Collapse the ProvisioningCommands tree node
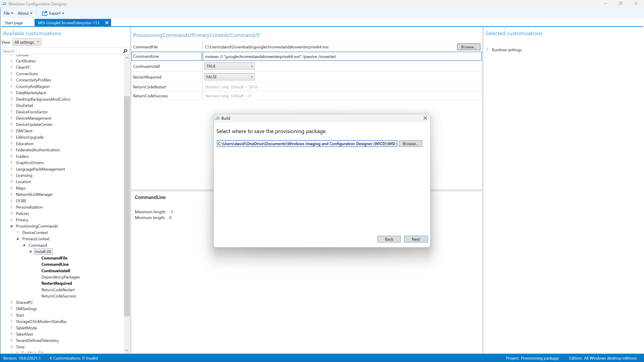 click(11, 226)
